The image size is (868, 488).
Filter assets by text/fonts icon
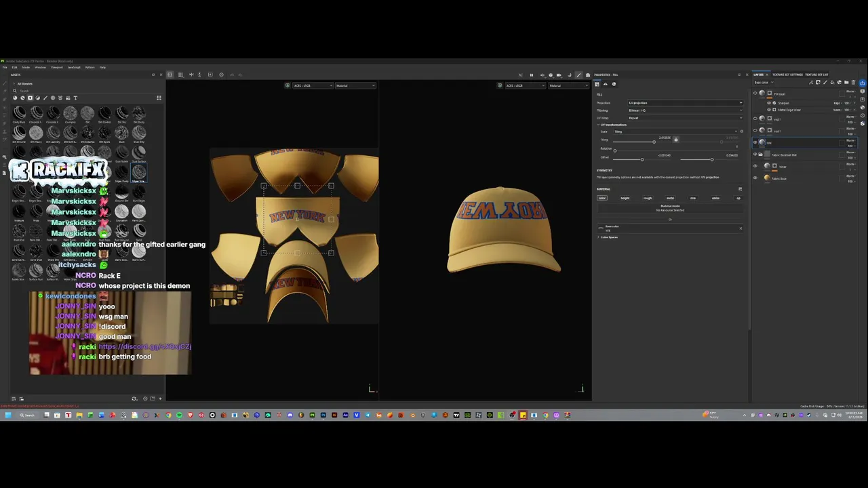[x=75, y=98]
